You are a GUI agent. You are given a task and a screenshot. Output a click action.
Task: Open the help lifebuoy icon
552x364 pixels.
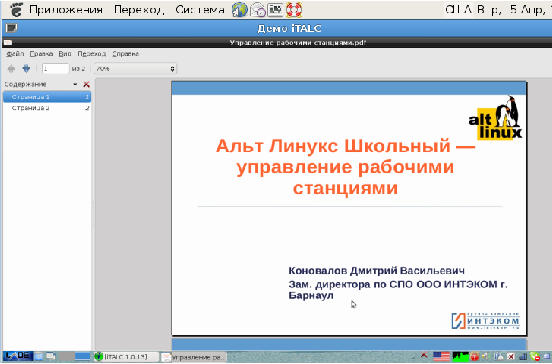coord(294,10)
